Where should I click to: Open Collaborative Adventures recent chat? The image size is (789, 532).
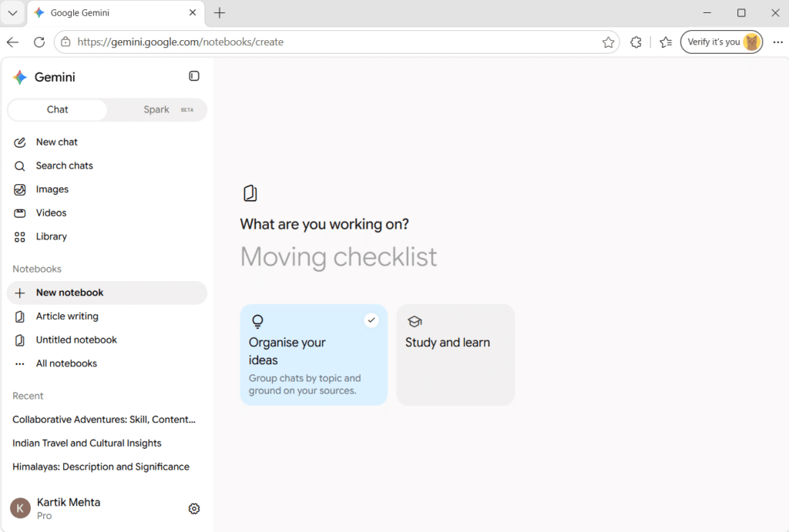point(104,420)
